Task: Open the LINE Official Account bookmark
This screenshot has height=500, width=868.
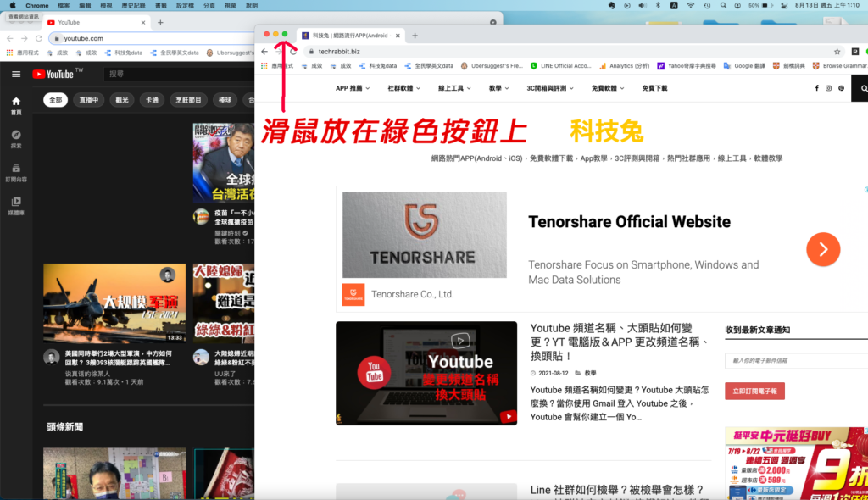Action: [x=560, y=66]
